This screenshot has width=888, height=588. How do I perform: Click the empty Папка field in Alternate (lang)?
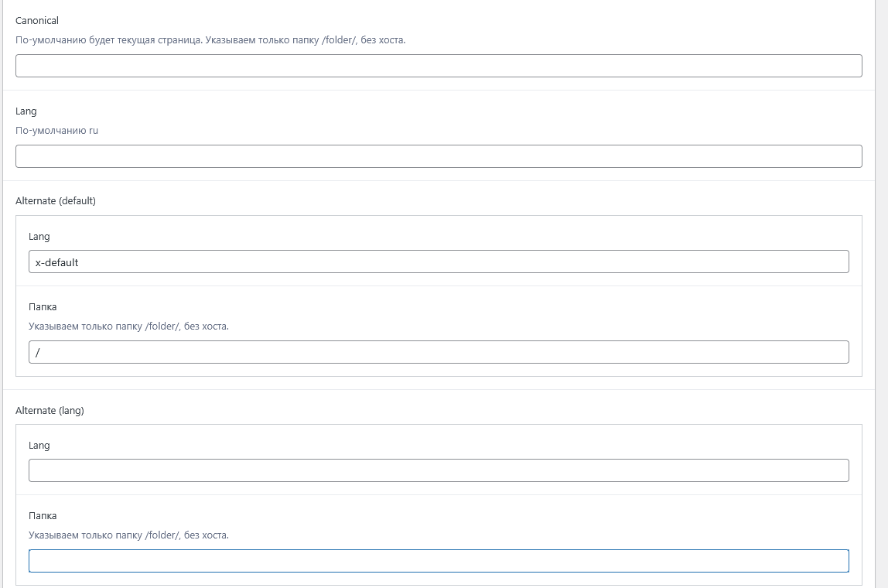(439, 561)
